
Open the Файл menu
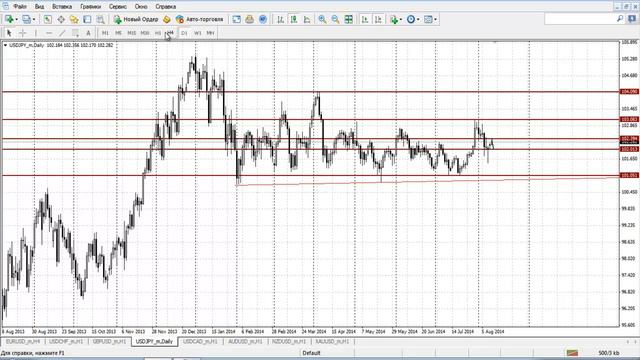click(x=20, y=7)
